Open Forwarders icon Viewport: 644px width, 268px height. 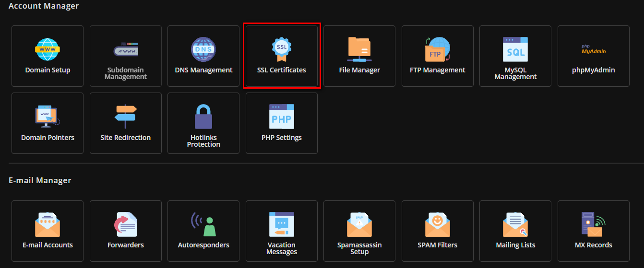click(x=126, y=224)
